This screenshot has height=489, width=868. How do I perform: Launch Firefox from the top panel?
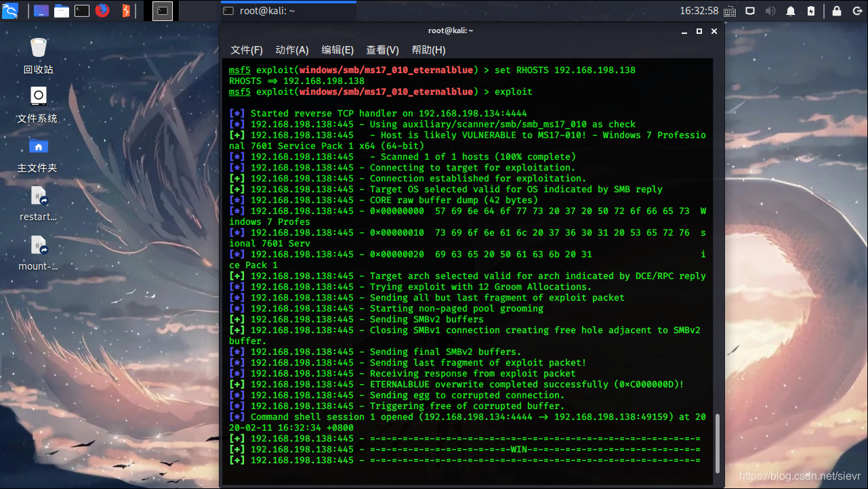[102, 11]
